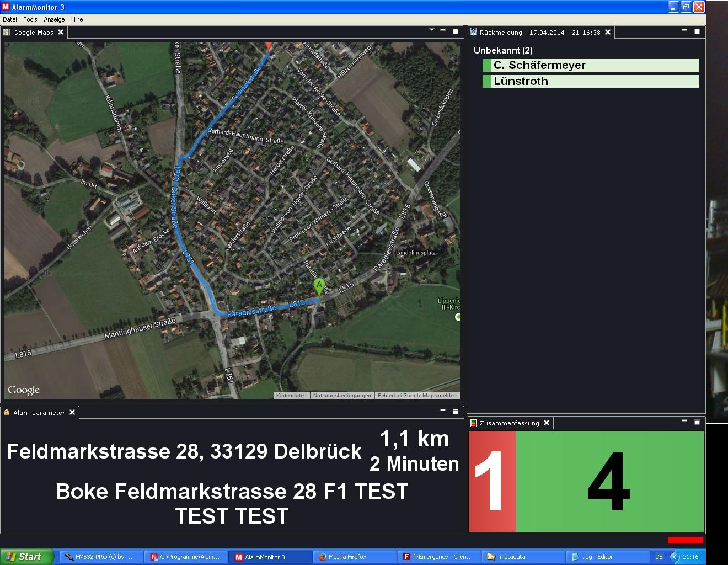Click the red summary box showing 1

tap(492, 481)
